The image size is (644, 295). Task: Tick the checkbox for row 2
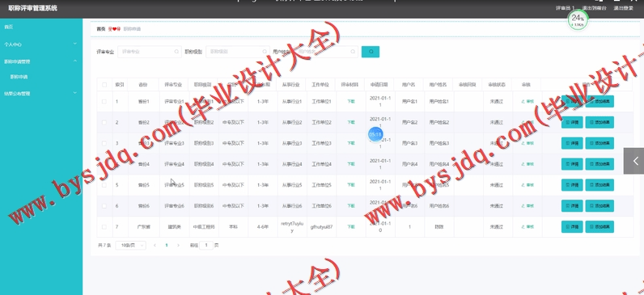(104, 122)
